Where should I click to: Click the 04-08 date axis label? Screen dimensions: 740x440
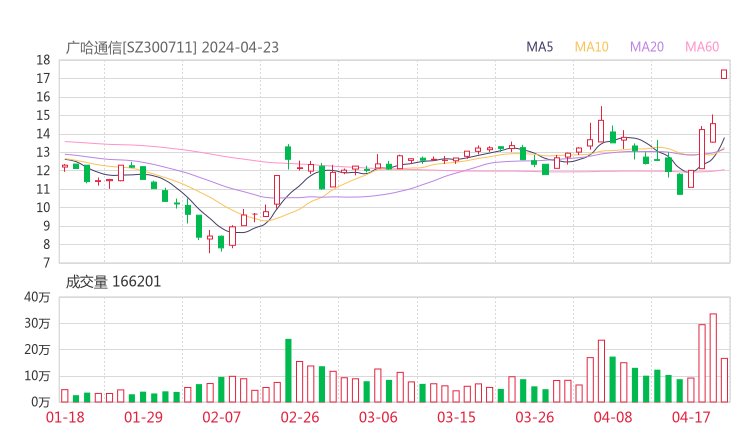[x=613, y=417]
